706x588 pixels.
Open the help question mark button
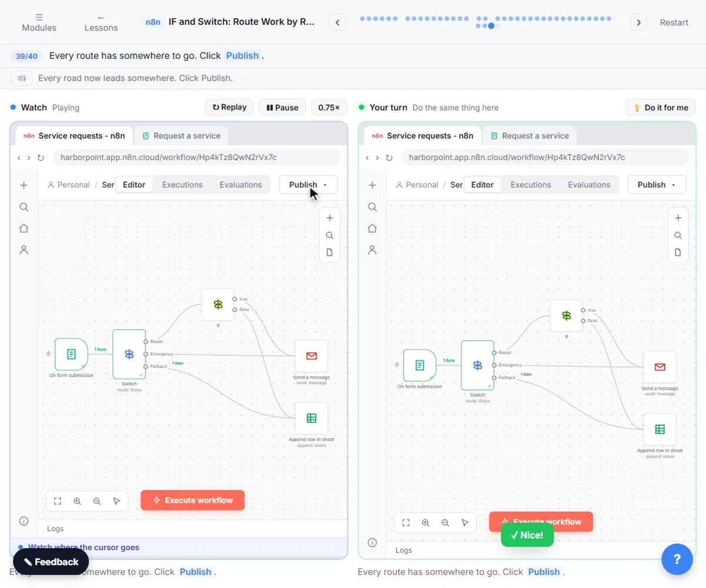677,559
